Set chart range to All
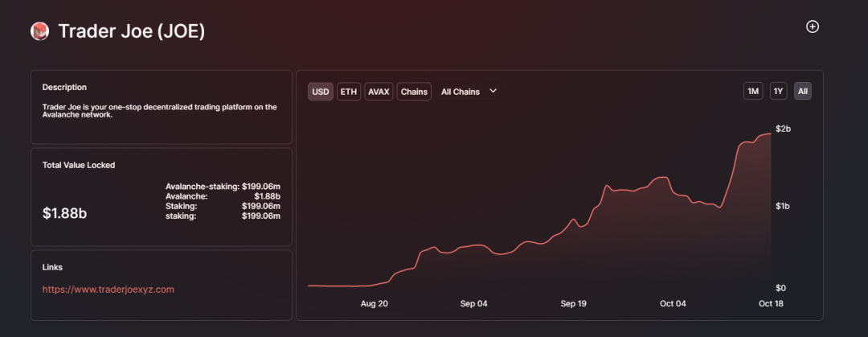Viewport: 868px width, 337px height. pyautogui.click(x=803, y=92)
